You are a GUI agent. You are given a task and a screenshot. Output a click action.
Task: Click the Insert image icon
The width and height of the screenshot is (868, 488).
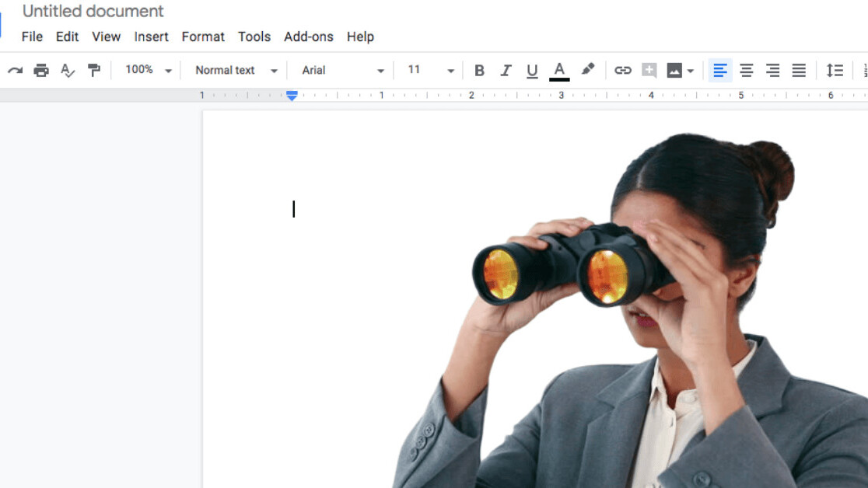point(674,71)
